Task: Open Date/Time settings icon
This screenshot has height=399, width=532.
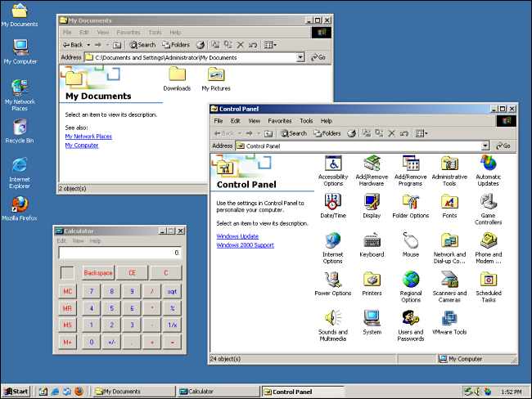Action: coord(333,206)
